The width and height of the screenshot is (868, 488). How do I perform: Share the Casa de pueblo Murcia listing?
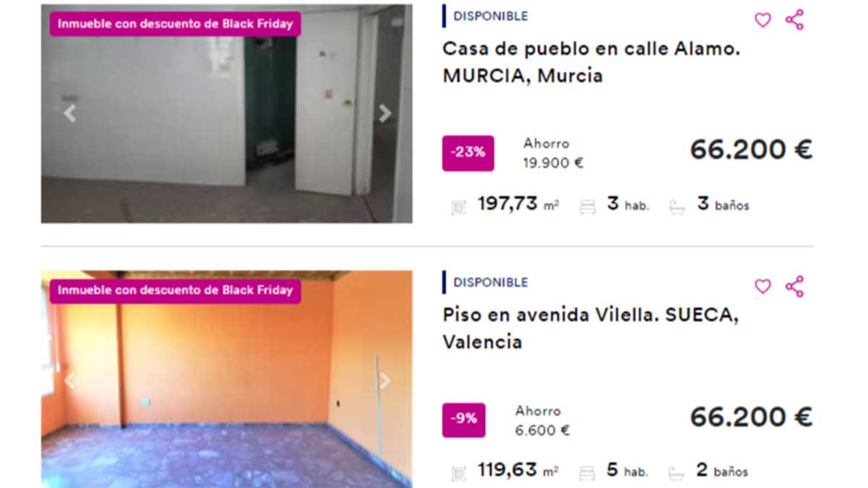coord(794,20)
